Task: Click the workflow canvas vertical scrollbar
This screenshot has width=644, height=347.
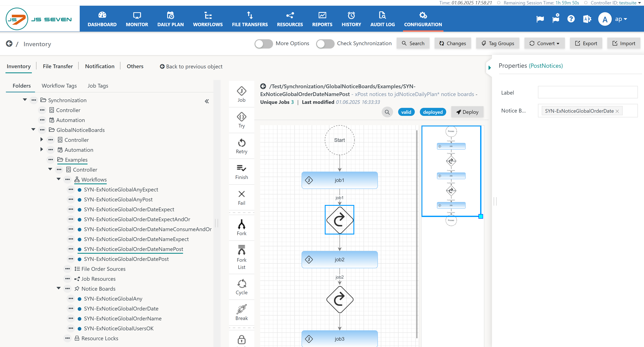Action: [417, 234]
